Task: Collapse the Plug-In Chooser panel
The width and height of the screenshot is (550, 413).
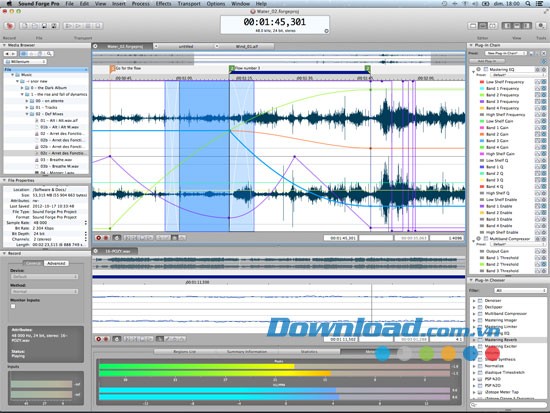Action: pyautogui.click(x=471, y=280)
